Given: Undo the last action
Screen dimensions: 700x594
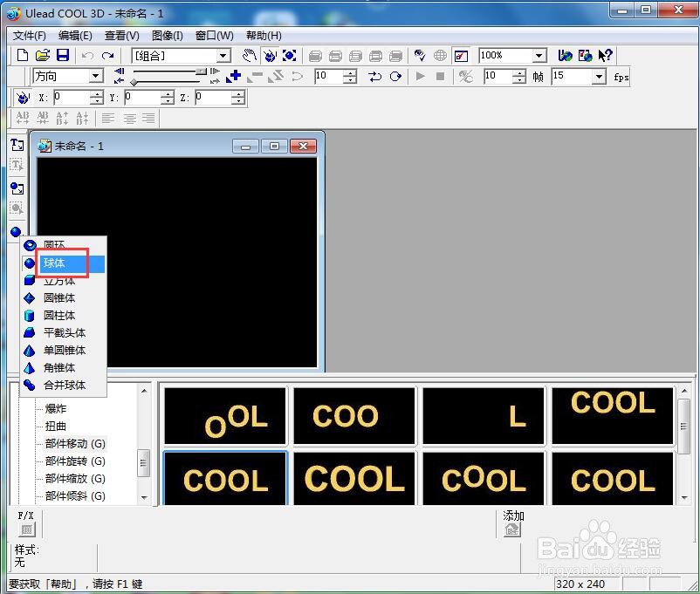Looking at the screenshot, I should click(87, 55).
